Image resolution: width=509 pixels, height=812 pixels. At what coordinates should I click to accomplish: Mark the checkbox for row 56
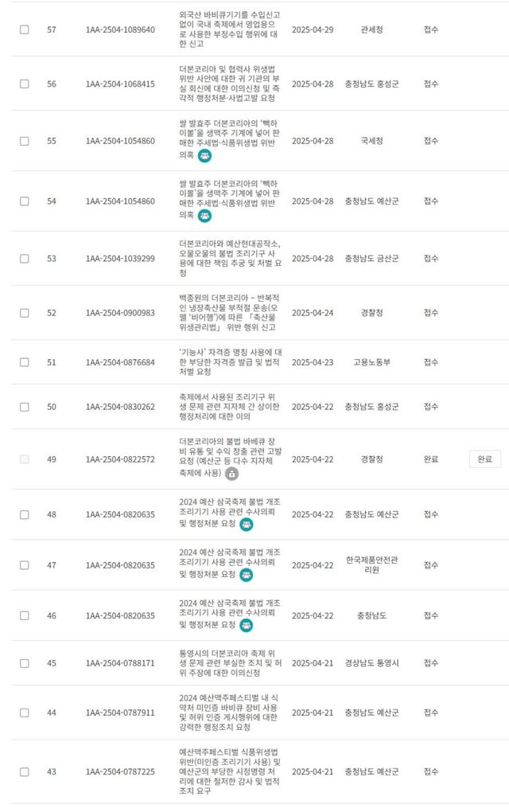click(25, 84)
